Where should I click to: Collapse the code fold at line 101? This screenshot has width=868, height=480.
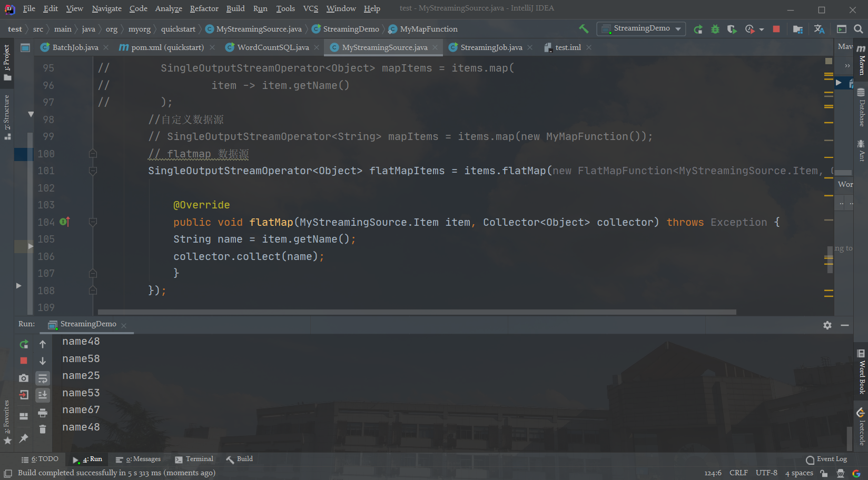[x=93, y=171]
